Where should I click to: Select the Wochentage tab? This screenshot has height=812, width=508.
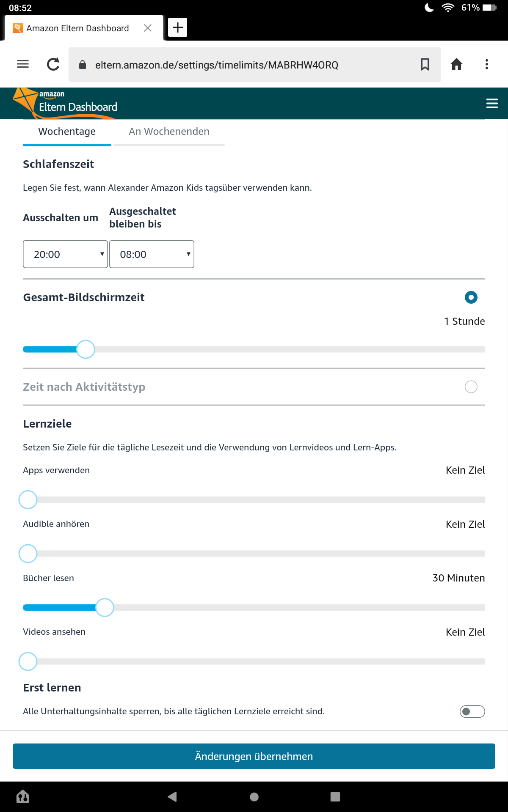click(x=67, y=132)
